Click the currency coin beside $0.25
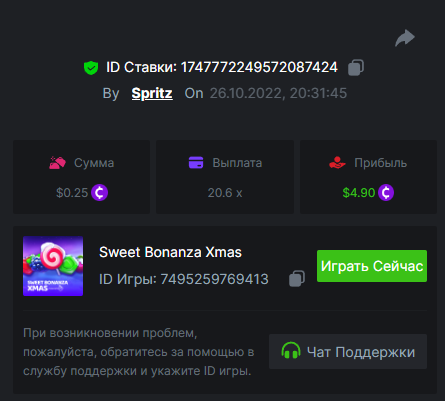Screen dimensions: 445x401 coord(99,192)
